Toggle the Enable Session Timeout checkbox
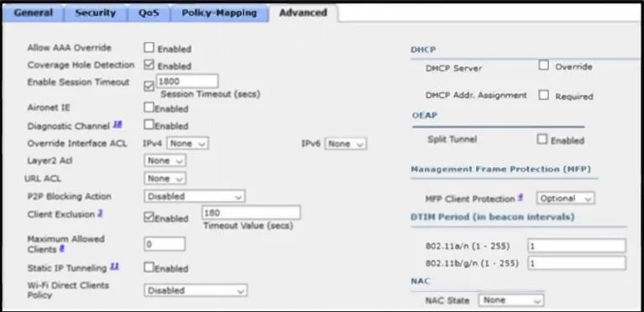The height and width of the screenshot is (312, 644). pos(149,86)
